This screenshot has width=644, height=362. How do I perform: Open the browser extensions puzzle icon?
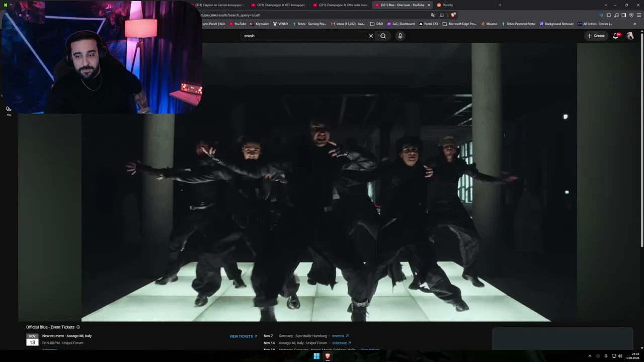[x=609, y=15]
